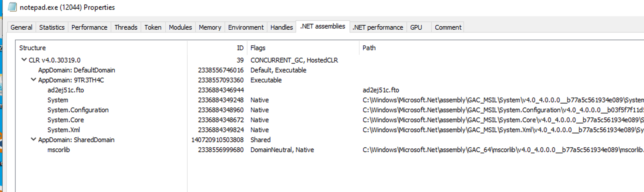
Task: Select the mscorlib assembly entry
Action: pyautogui.click(x=58, y=150)
